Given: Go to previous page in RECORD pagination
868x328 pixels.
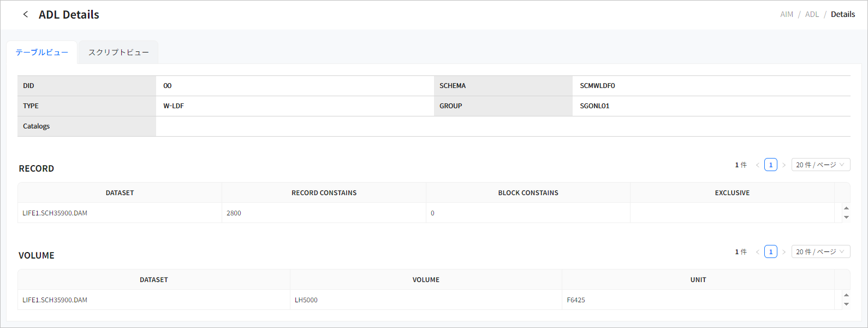Looking at the screenshot, I should coord(758,165).
